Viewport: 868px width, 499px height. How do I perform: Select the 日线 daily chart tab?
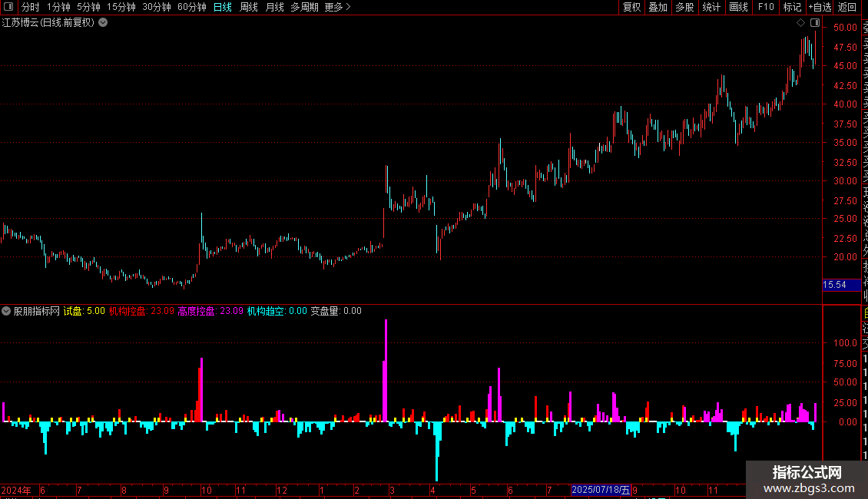point(223,7)
